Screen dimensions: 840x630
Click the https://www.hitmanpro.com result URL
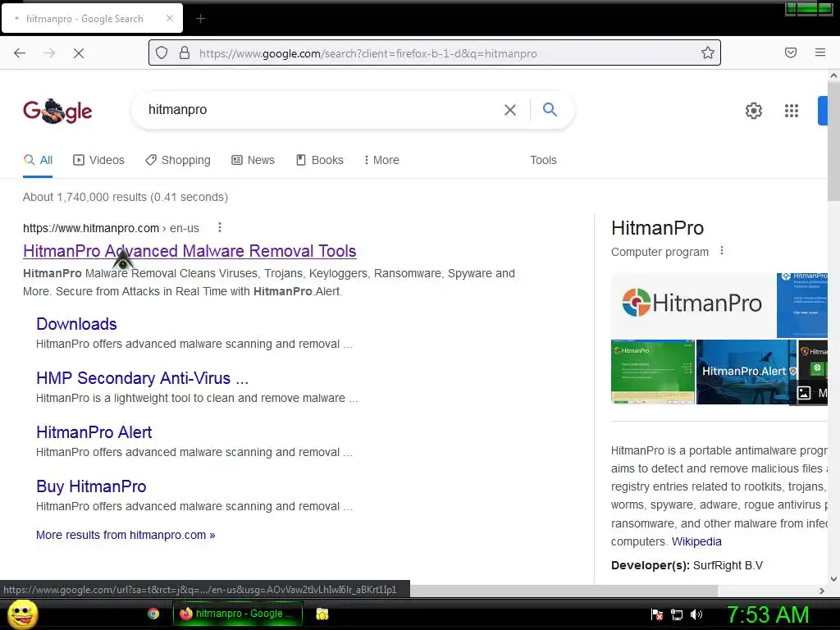pyautogui.click(x=91, y=228)
